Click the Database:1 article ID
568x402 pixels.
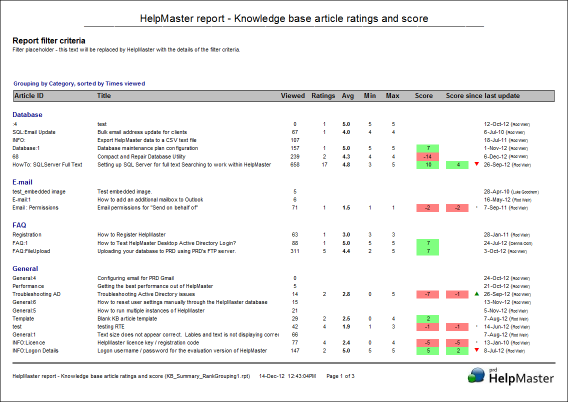coord(26,148)
